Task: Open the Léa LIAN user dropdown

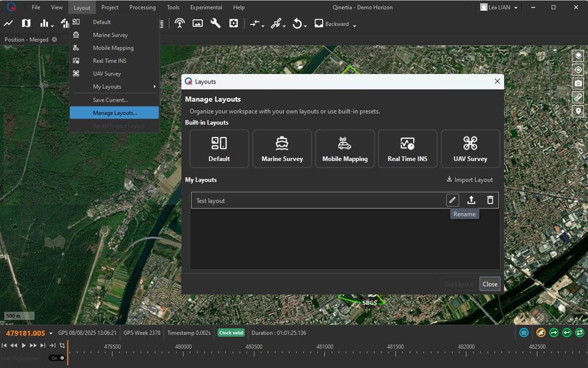Action: coord(499,7)
